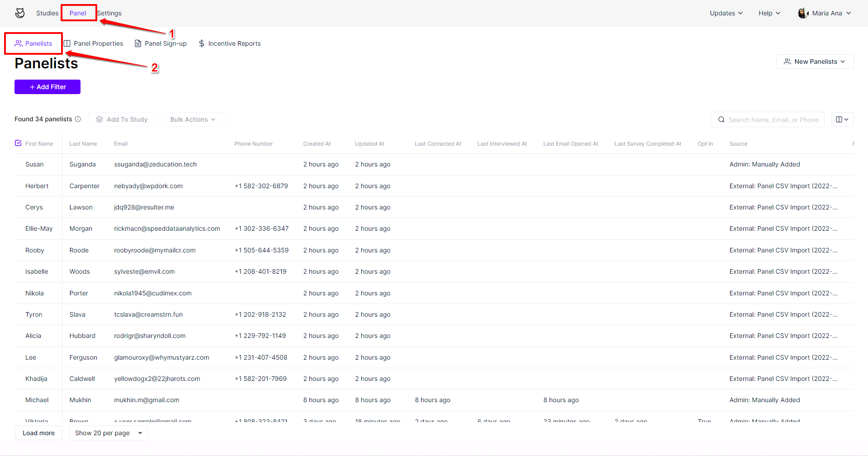The image size is (868, 456).
Task: Open the New Panelists dropdown
Action: tap(815, 62)
